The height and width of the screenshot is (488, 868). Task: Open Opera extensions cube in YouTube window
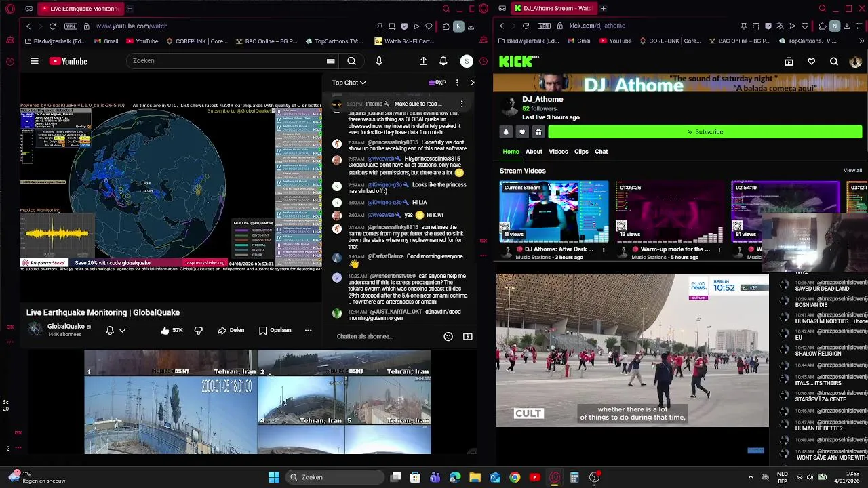coord(446,26)
